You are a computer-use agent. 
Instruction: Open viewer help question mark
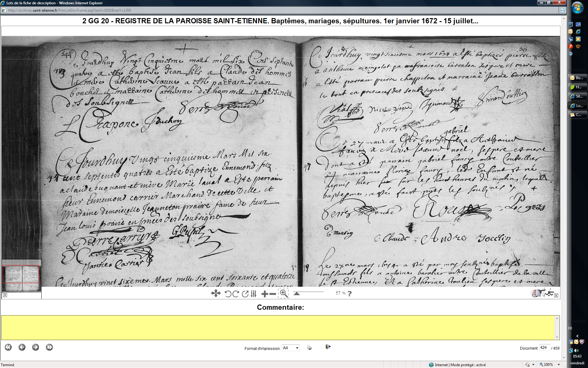pos(350,293)
